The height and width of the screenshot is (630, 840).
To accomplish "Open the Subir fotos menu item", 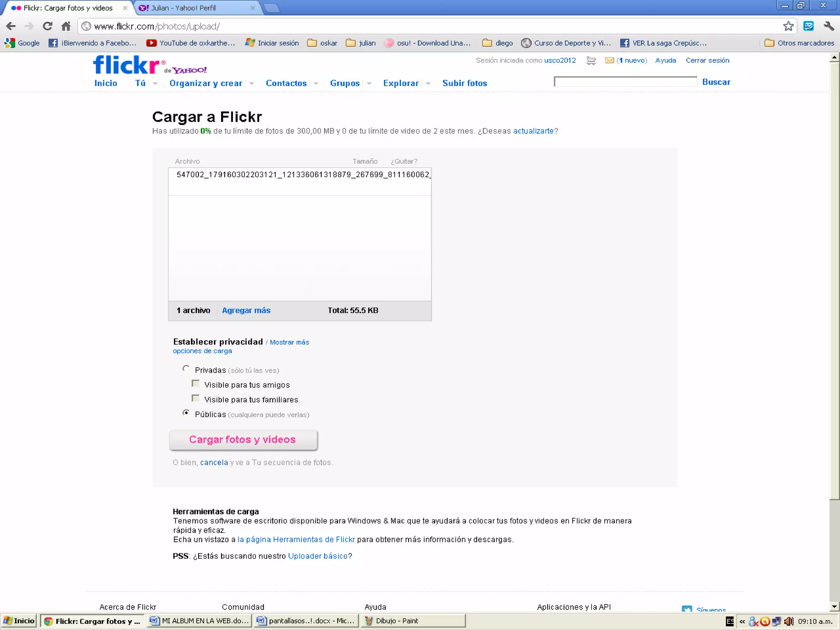I will click(x=464, y=83).
